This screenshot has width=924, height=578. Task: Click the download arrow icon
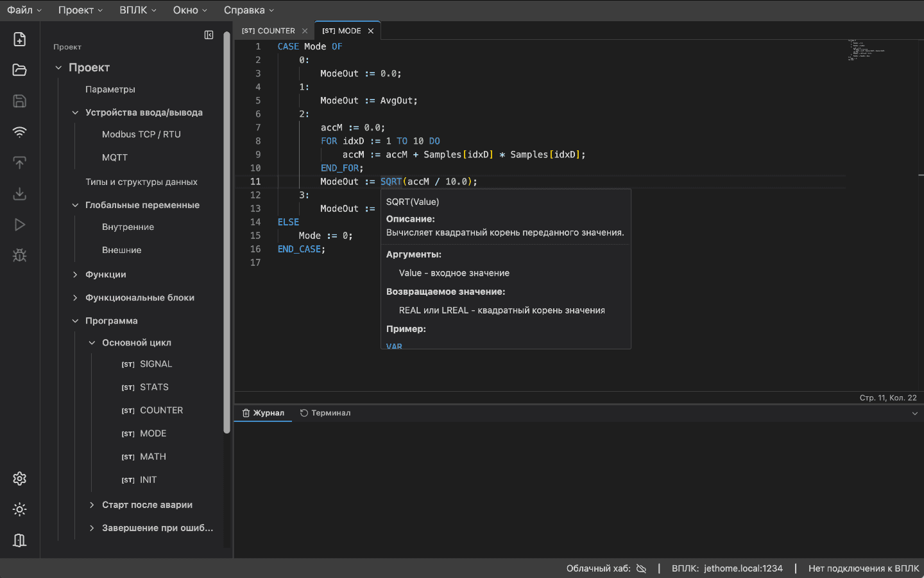tap(20, 193)
